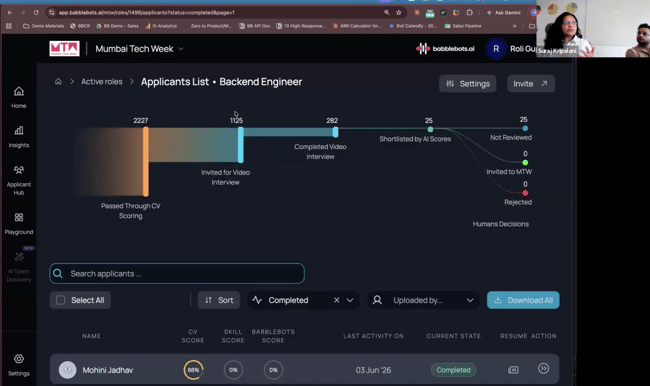This screenshot has height=386, width=650.
Task: Click the Completed Video Interview marker
Action: point(335,132)
